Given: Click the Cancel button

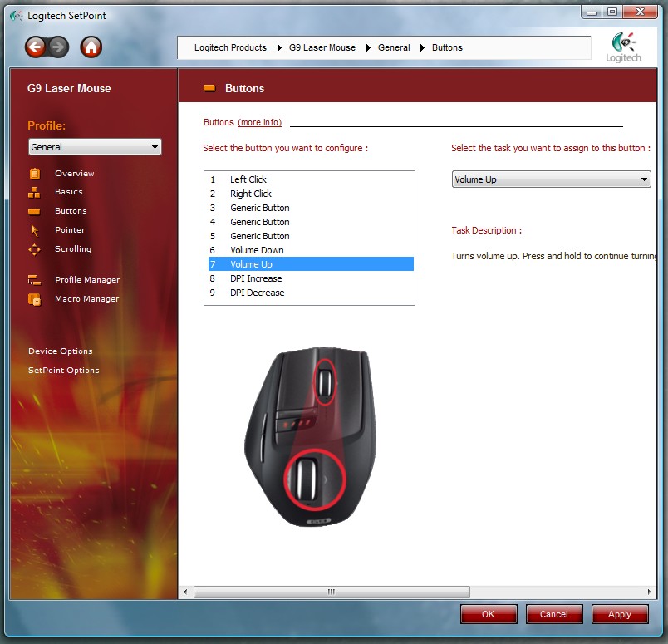Looking at the screenshot, I should coord(554,614).
